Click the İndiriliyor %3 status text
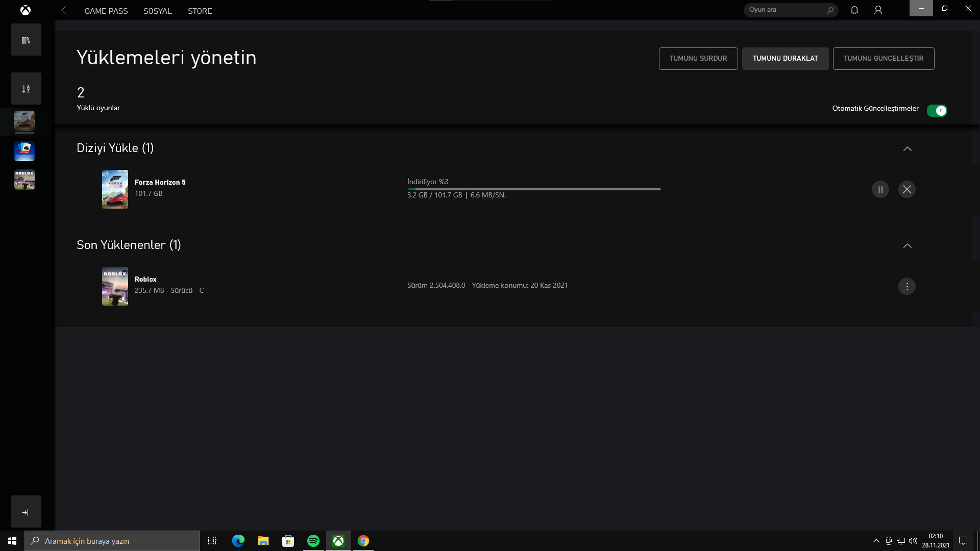The height and width of the screenshot is (551, 980). click(428, 182)
